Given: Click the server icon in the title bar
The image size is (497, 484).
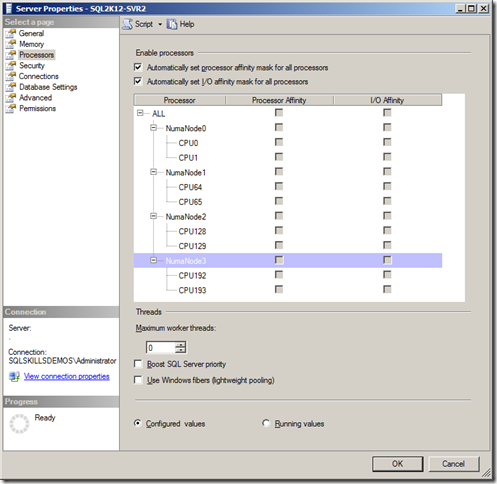Looking at the screenshot, I should click(x=9, y=8).
